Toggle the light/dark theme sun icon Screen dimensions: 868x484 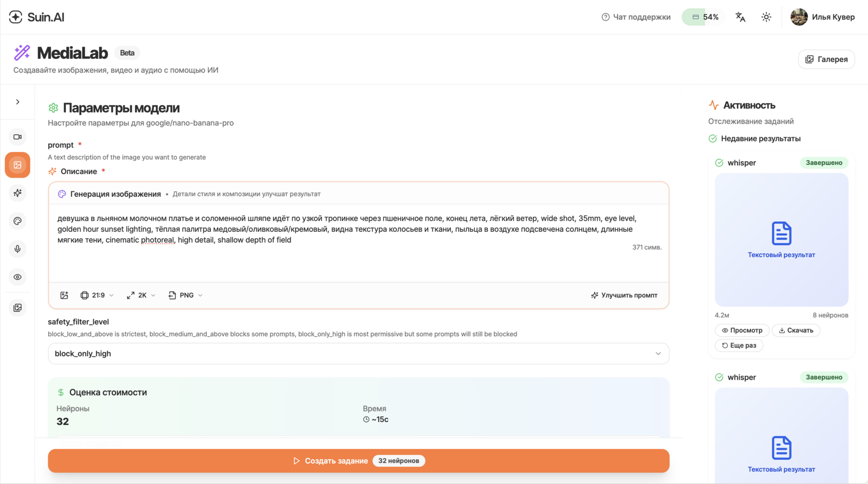[x=766, y=17]
